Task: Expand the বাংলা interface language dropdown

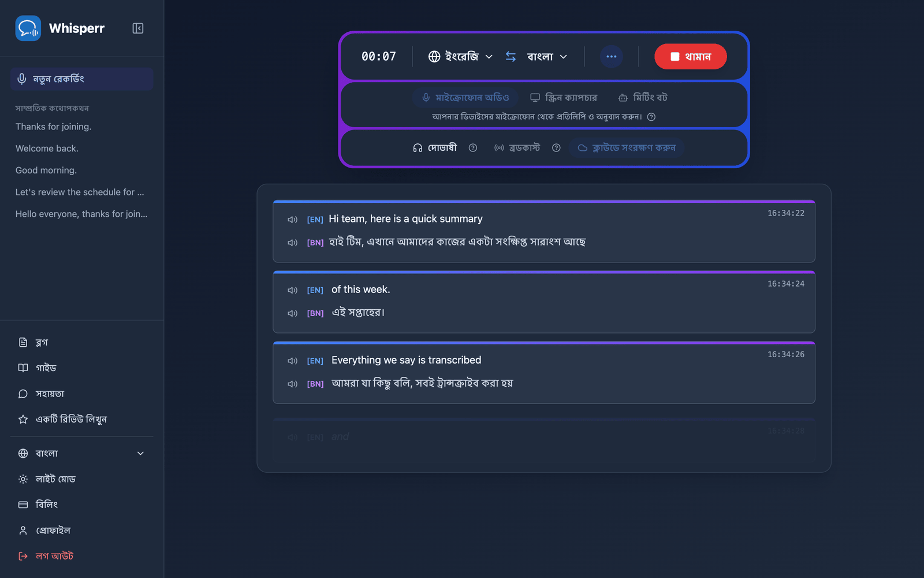Action: pos(81,453)
